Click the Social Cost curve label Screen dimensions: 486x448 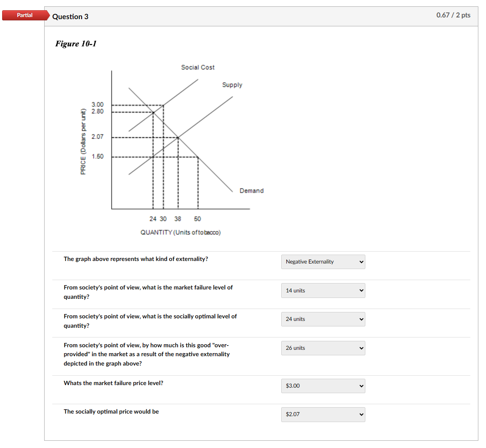tap(198, 67)
